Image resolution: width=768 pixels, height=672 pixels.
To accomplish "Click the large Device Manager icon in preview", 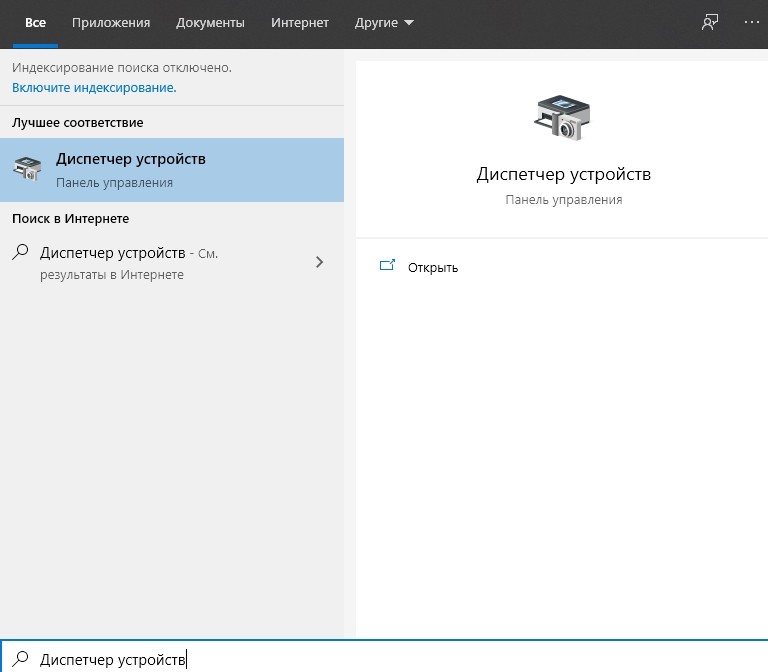I will [562, 118].
